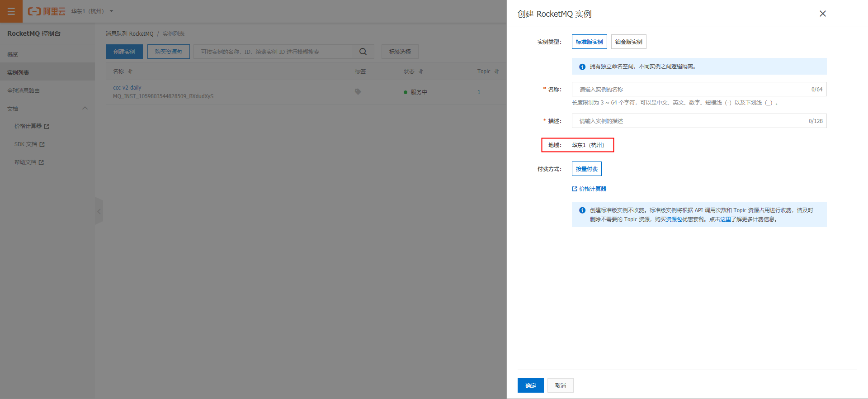Click the 购买资源包 button
Viewport: 868px width, 399px height.
(169, 52)
